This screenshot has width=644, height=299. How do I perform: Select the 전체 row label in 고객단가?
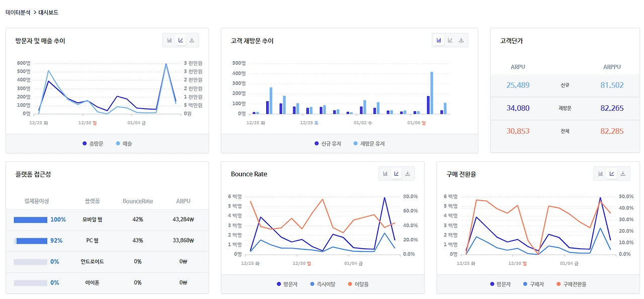[x=565, y=131]
